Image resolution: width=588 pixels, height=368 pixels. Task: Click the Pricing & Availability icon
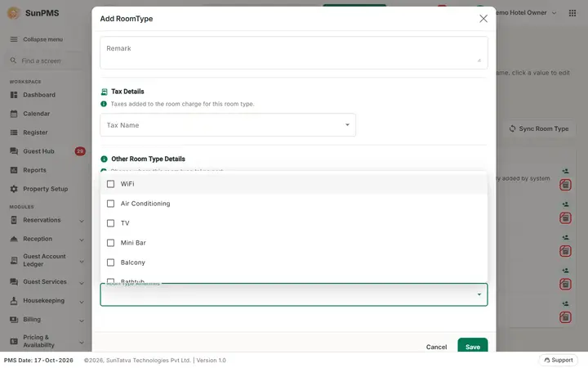tap(14, 341)
